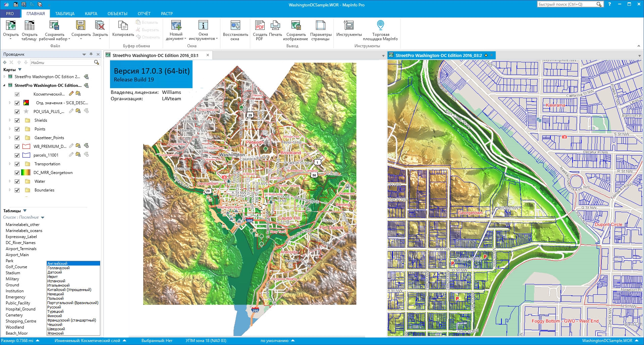Click the blue parcels_11001 style swatch
644x345 pixels.
pyautogui.click(x=26, y=155)
